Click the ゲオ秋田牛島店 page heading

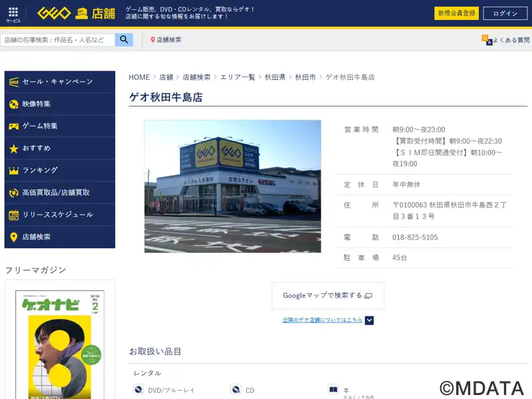click(166, 97)
